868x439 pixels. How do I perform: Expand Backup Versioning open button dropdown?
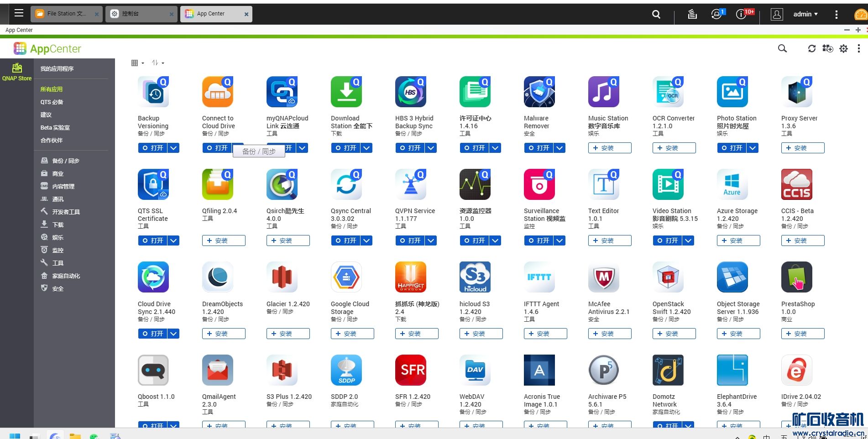click(x=173, y=148)
